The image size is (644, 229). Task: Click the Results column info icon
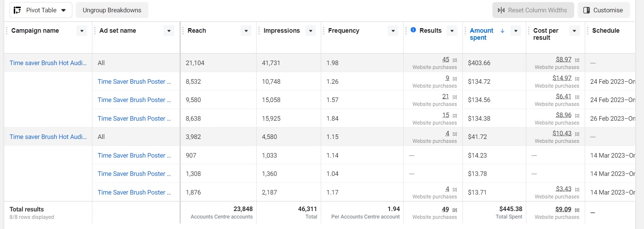click(413, 30)
